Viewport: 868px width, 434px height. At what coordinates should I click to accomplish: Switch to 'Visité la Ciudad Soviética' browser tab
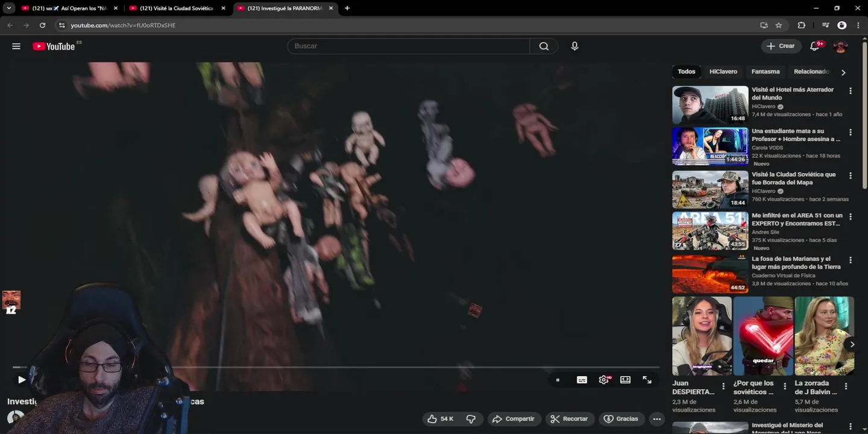177,8
